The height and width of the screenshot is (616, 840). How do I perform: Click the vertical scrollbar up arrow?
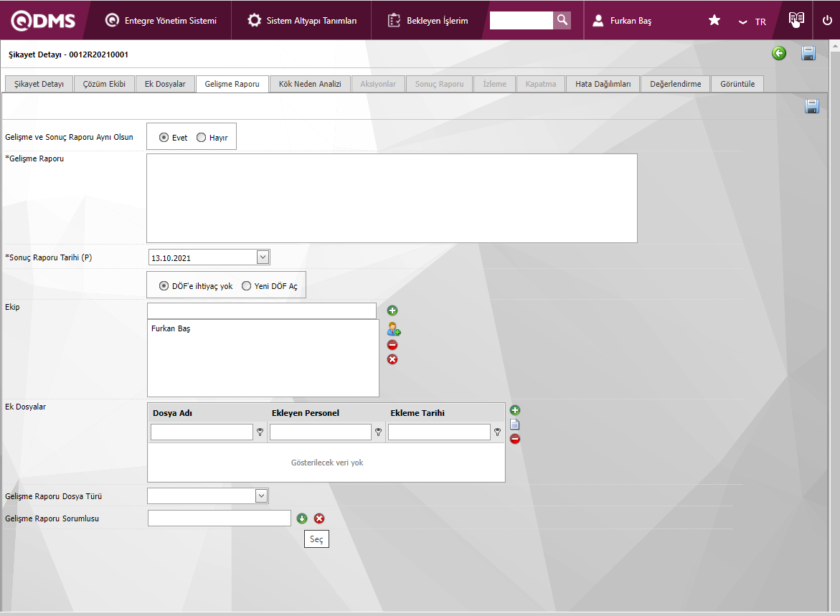(835, 47)
